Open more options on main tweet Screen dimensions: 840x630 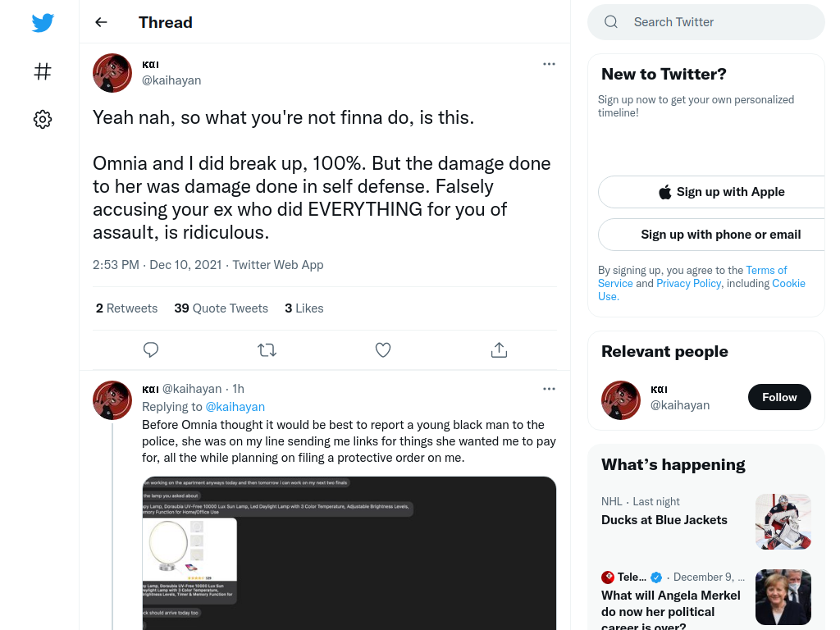click(x=549, y=64)
